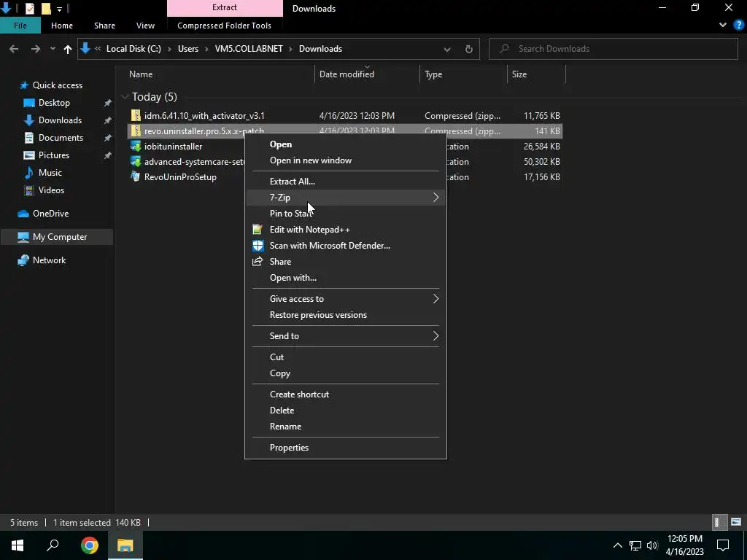Screen dimensions: 747x560
Task: Sort by the Size column header
Action: click(x=519, y=74)
